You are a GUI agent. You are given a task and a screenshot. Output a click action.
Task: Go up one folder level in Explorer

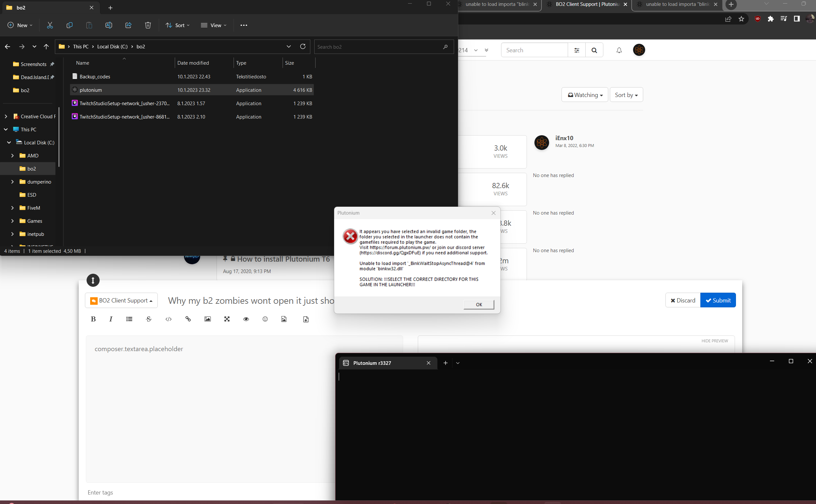pyautogui.click(x=46, y=47)
